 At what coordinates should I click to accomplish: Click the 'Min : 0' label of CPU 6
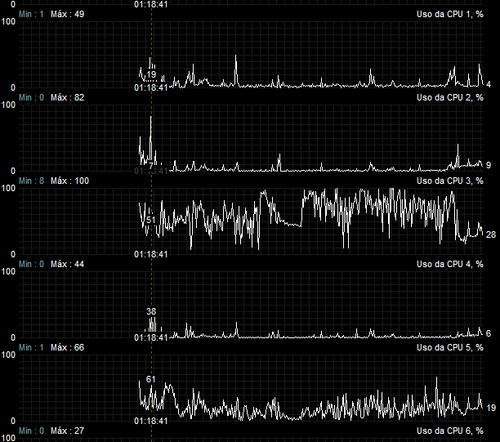coord(31,431)
